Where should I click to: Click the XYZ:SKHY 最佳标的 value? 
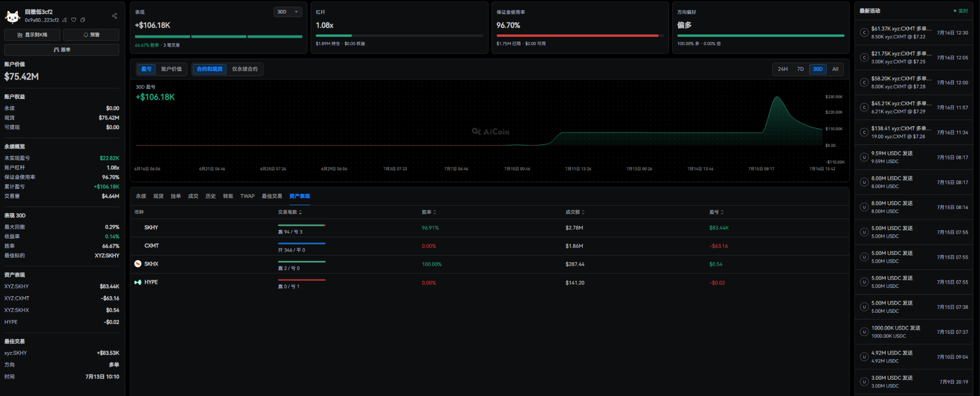[107, 255]
